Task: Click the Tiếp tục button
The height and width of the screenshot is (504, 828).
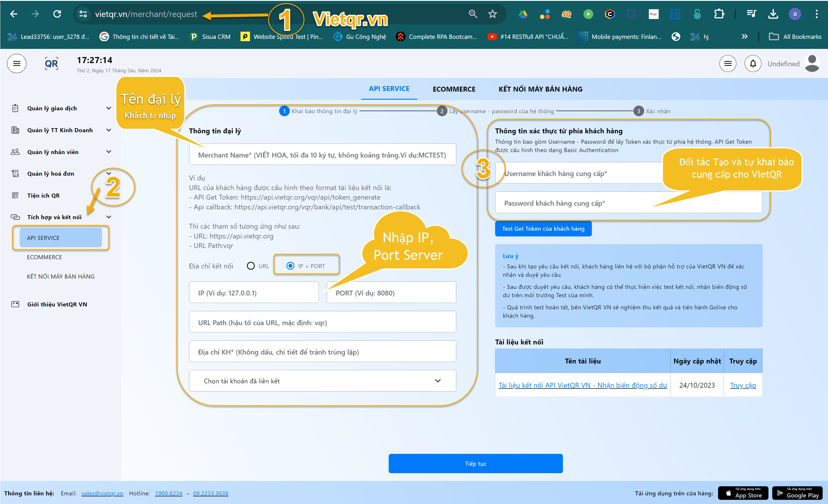Action: [475, 463]
